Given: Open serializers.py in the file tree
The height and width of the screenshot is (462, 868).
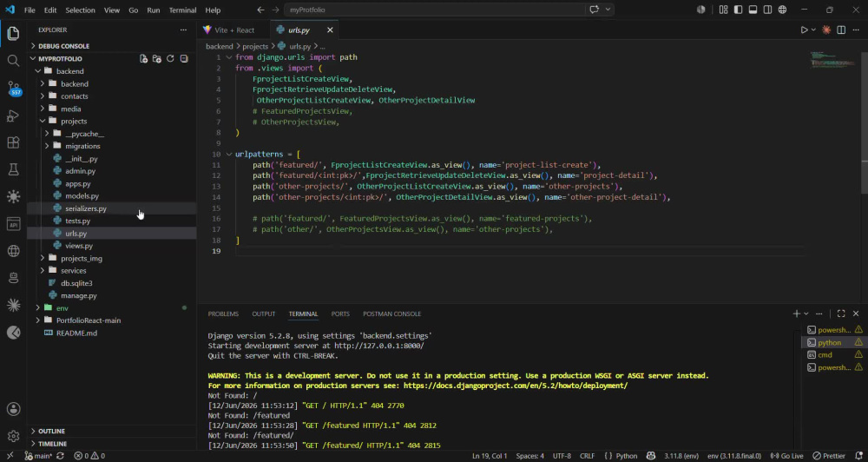Looking at the screenshot, I should 86,208.
